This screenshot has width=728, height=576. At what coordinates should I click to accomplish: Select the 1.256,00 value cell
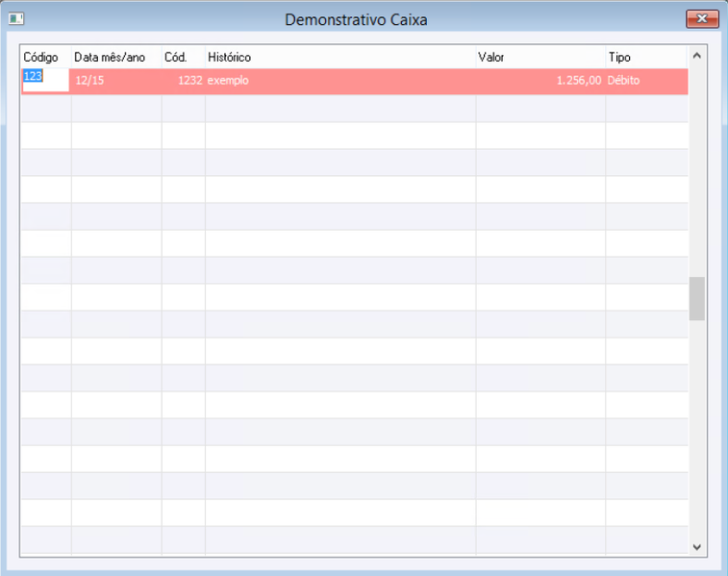540,81
